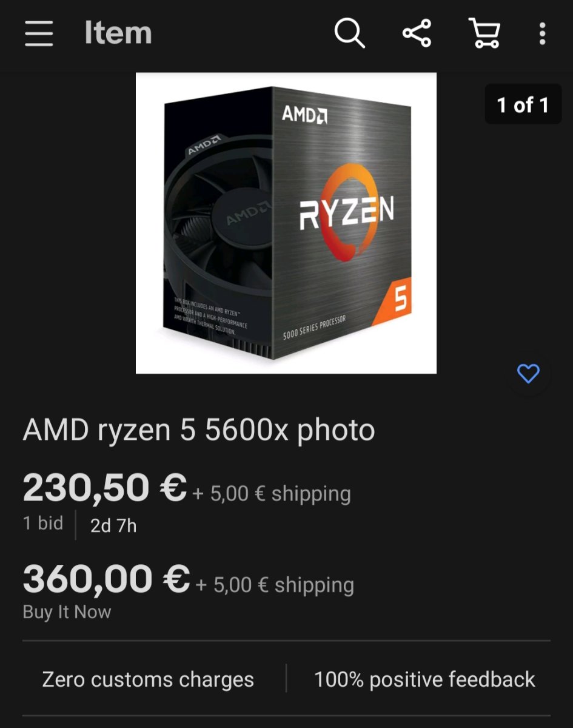Open the Ryzen 5 box product photo
Image resolution: width=573 pixels, height=728 pixels.
(x=286, y=223)
